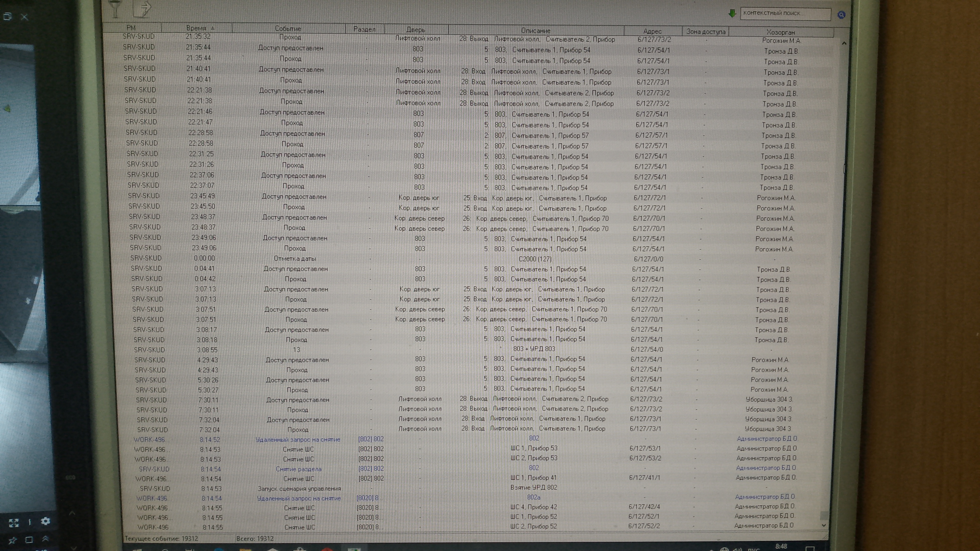Click the export document arrow icon
This screenshot has width=980, height=551.
pos(143,8)
